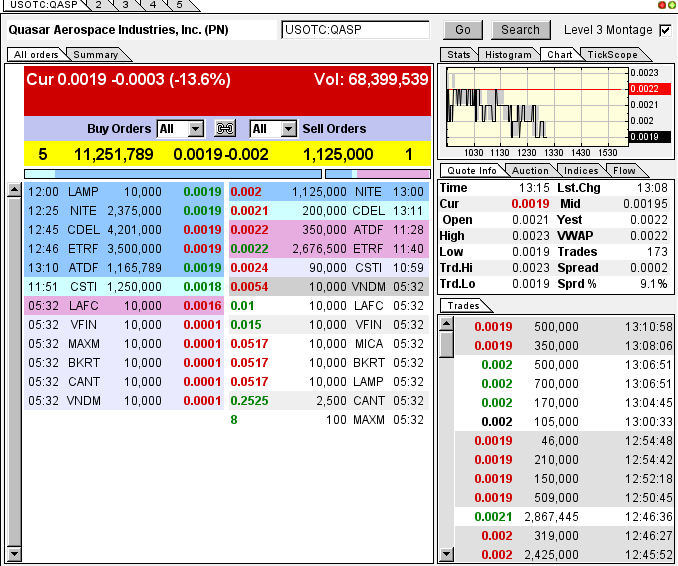Open the TickScope tab
Screen dimensions: 678x566
pyautogui.click(x=612, y=55)
